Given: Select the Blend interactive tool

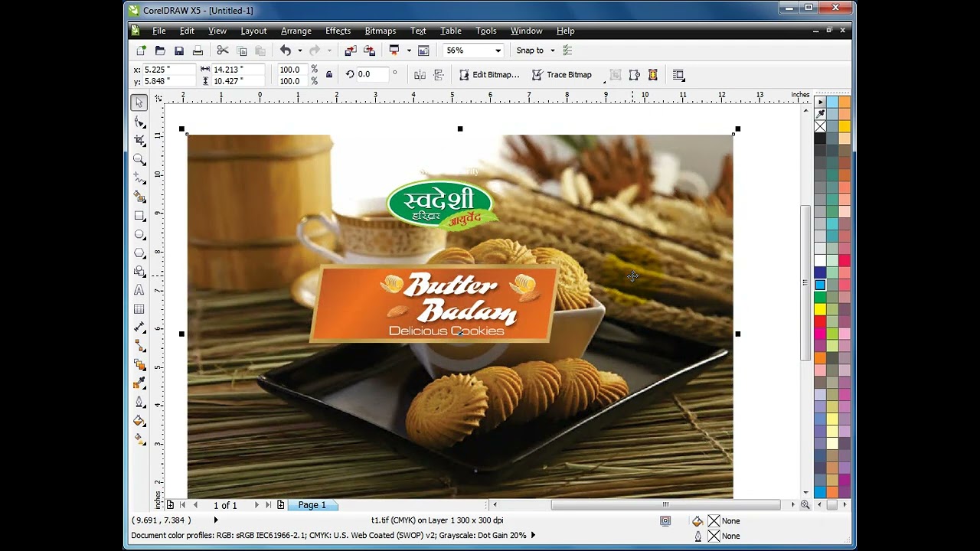Looking at the screenshot, I should [x=139, y=365].
